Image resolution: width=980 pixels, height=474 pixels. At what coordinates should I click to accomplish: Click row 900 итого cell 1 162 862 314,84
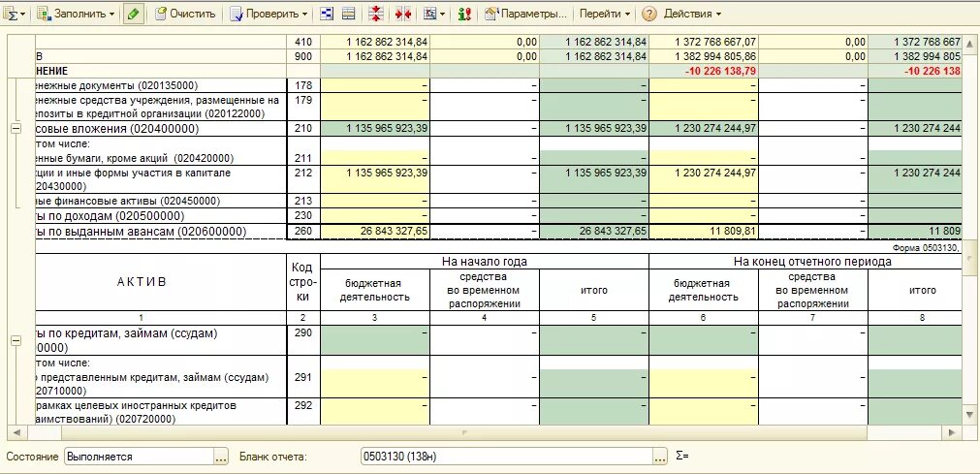coord(594,56)
